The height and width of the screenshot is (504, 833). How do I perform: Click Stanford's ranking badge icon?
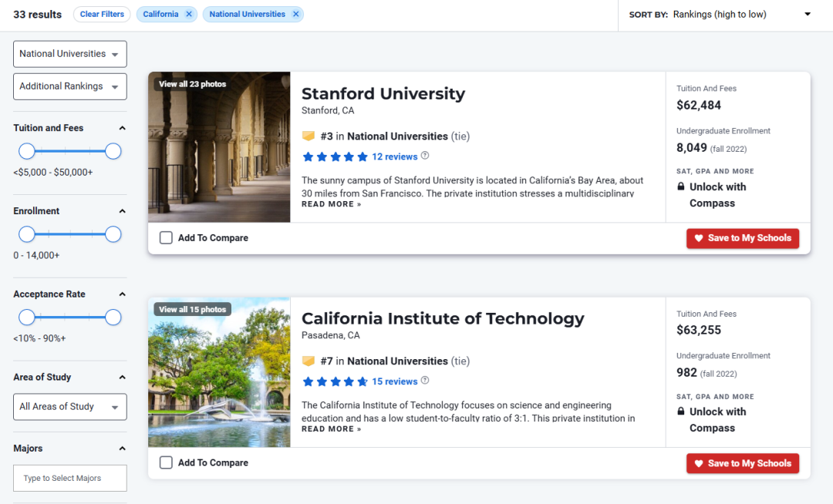[308, 136]
